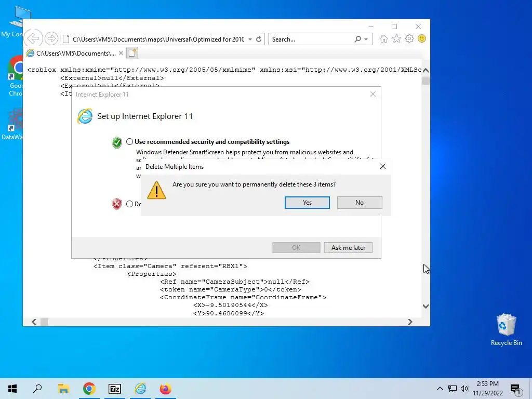Click the horizontal scrollbar left arrow
This screenshot has height=399, width=532.
click(34, 322)
